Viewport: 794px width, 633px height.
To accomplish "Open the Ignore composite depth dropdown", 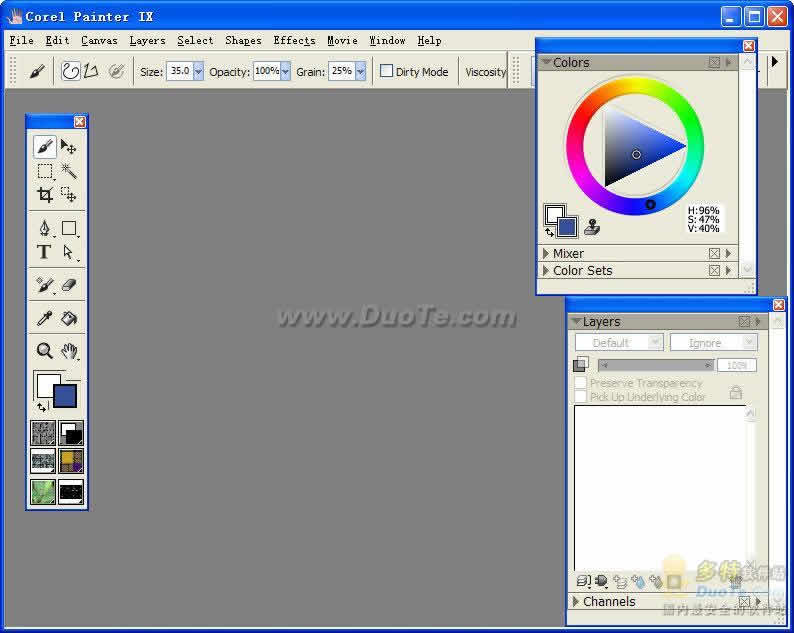I will tap(713, 343).
